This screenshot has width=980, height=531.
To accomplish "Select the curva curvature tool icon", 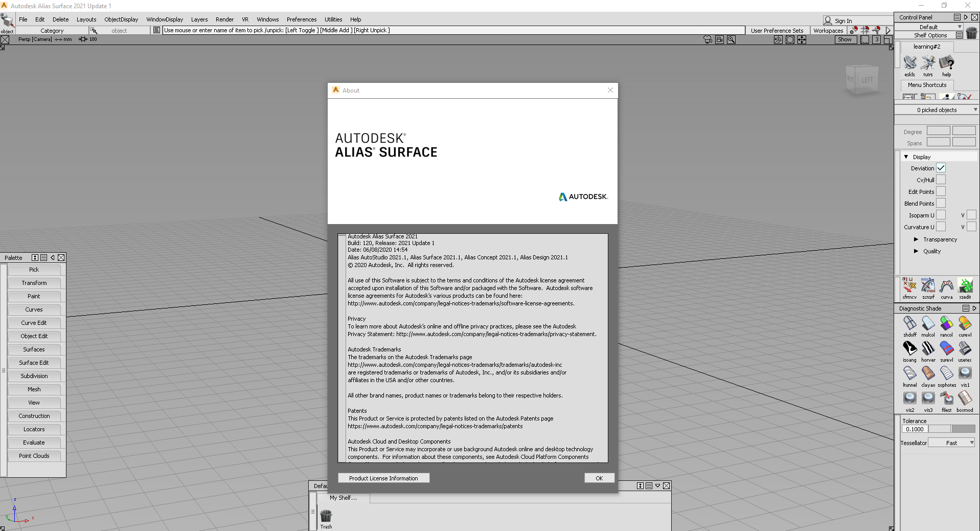I will point(947,286).
